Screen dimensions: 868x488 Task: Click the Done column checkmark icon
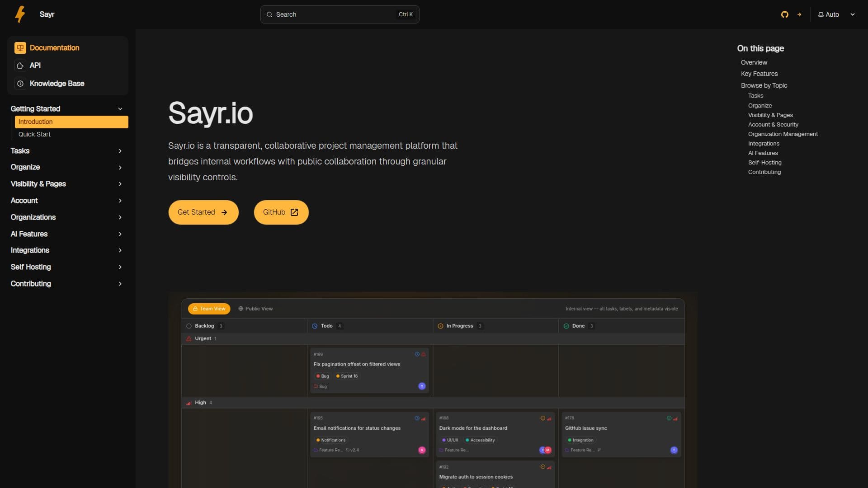pyautogui.click(x=566, y=326)
